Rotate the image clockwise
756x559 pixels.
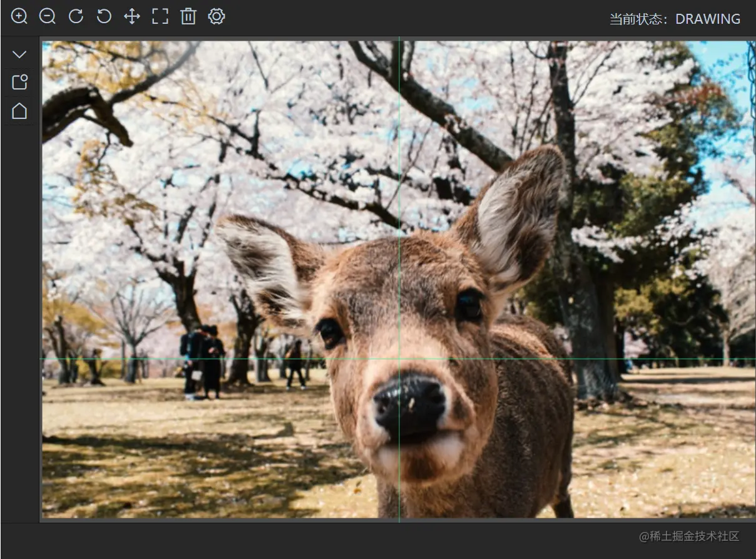pyautogui.click(x=76, y=16)
